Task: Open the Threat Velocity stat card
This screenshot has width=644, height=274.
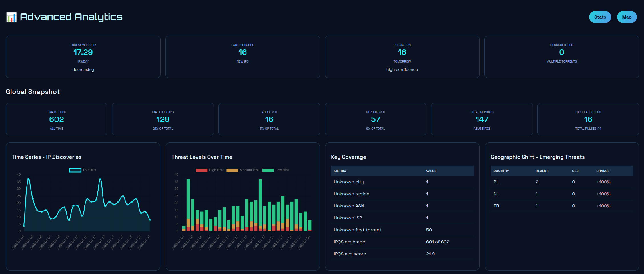Action: click(83, 57)
